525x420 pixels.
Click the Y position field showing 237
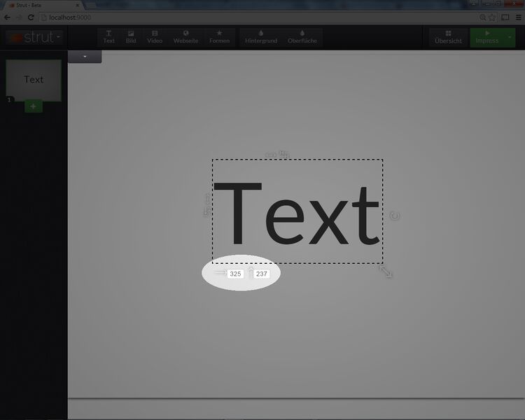pos(262,274)
